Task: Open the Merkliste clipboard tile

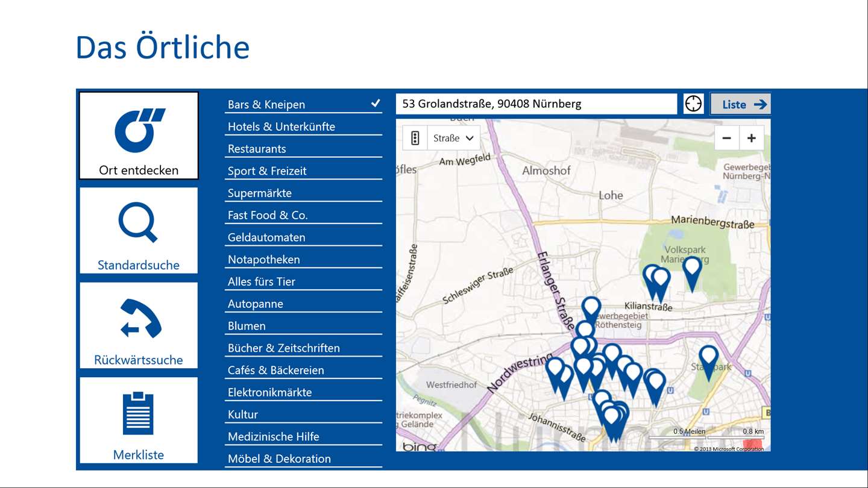Action: (x=139, y=420)
